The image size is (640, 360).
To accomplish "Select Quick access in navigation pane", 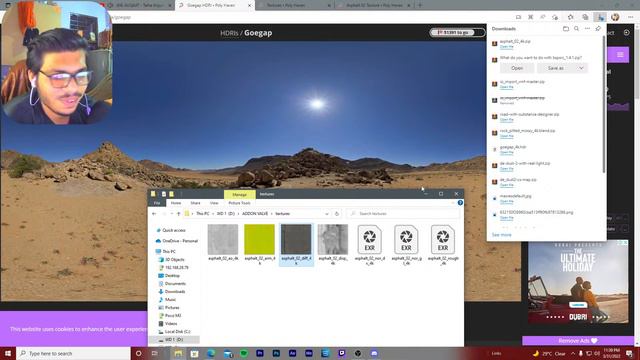I will coord(173,231).
